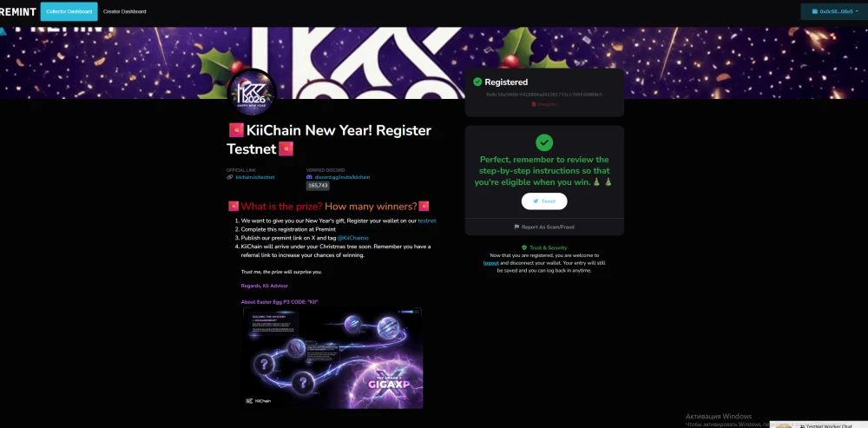Open the Collector Dashboard tab

[x=69, y=11]
